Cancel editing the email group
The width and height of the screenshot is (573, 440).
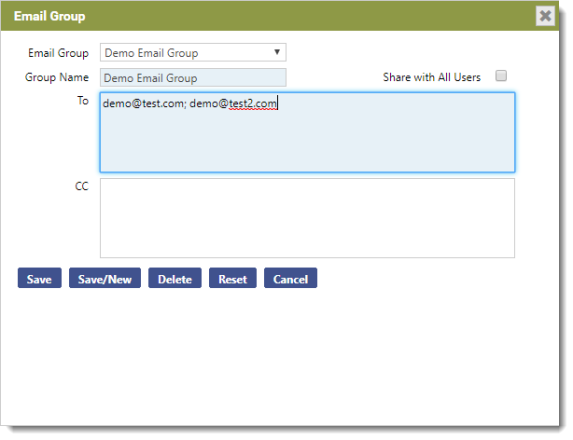(x=291, y=279)
